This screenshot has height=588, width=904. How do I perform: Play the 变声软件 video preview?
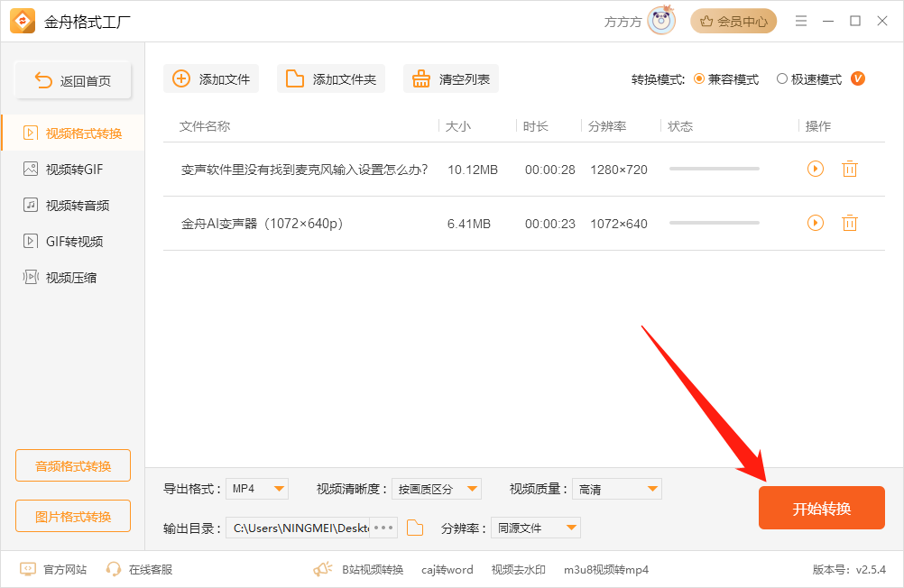pos(815,169)
